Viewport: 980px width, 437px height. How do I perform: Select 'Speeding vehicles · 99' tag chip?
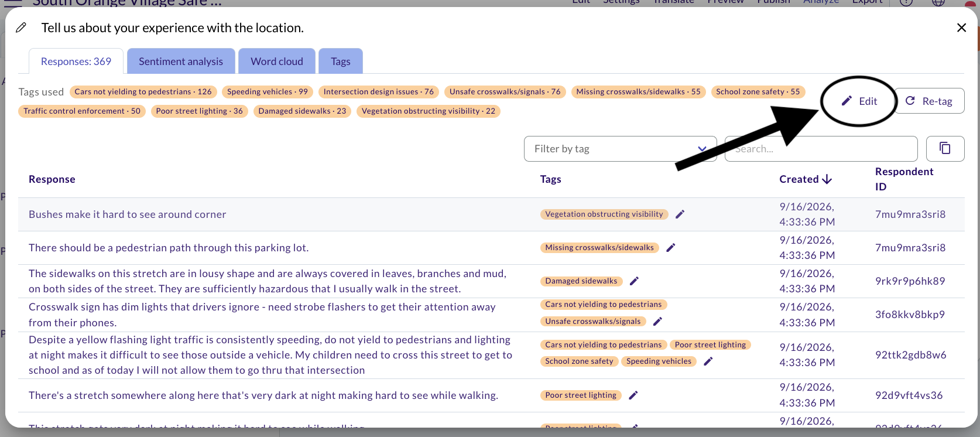(268, 92)
